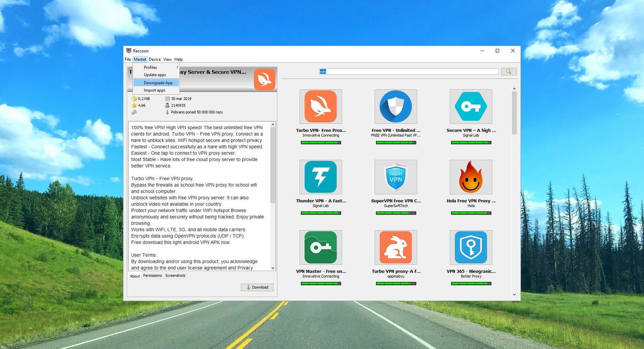Viewport: 644px width, 349px height.
Task: Click the green downloads arrow icon
Action: (x=167, y=112)
